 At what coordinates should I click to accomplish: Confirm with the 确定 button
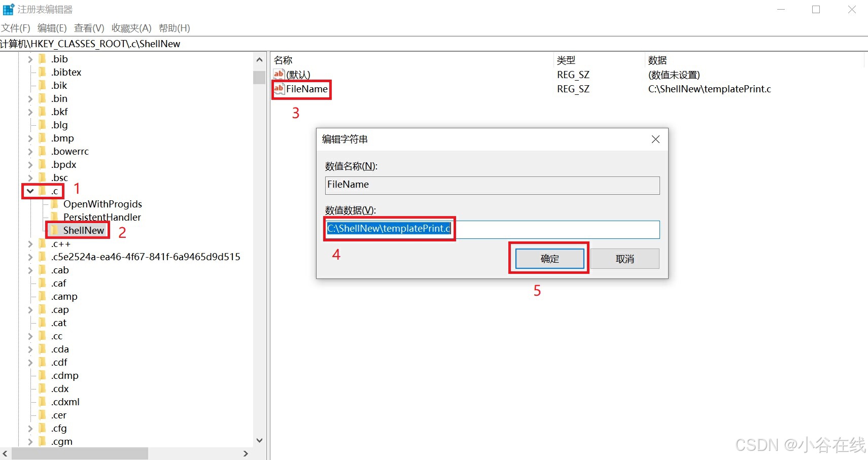[550, 259]
